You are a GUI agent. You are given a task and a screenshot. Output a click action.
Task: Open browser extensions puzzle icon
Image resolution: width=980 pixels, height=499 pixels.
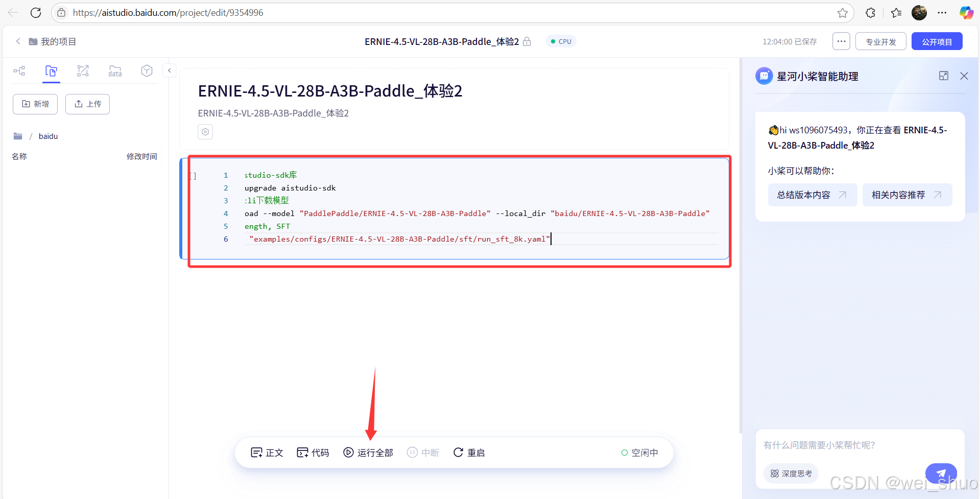coord(871,13)
